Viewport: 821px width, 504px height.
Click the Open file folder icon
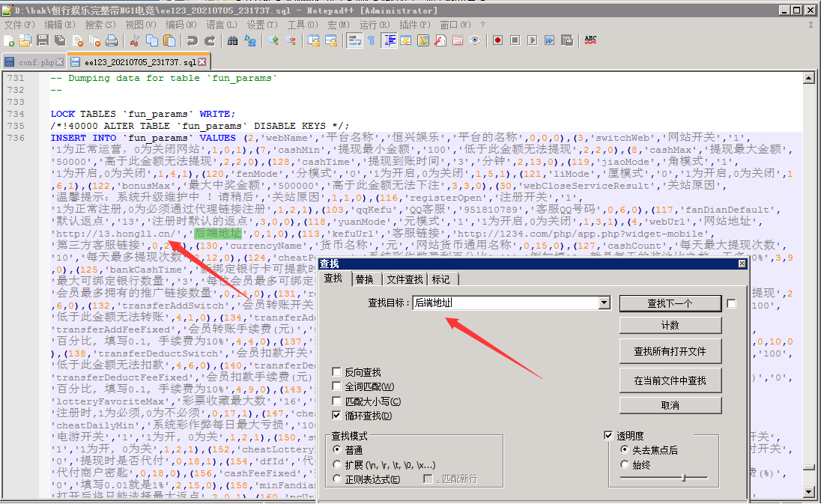click(x=25, y=41)
